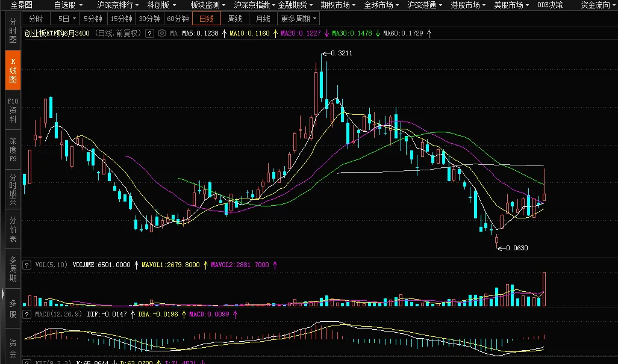
Task: Click the VOL panel help icon
Action: 27,265
